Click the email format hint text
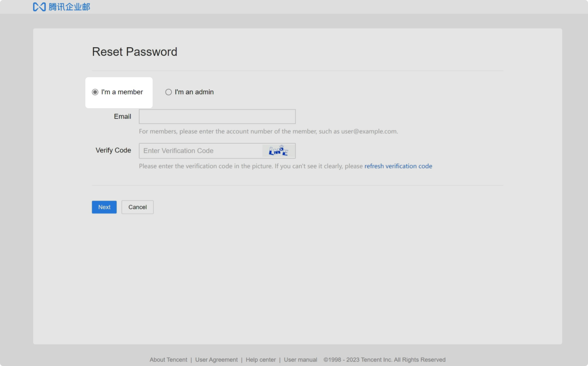Image resolution: width=588 pixels, height=366 pixels. (268, 131)
